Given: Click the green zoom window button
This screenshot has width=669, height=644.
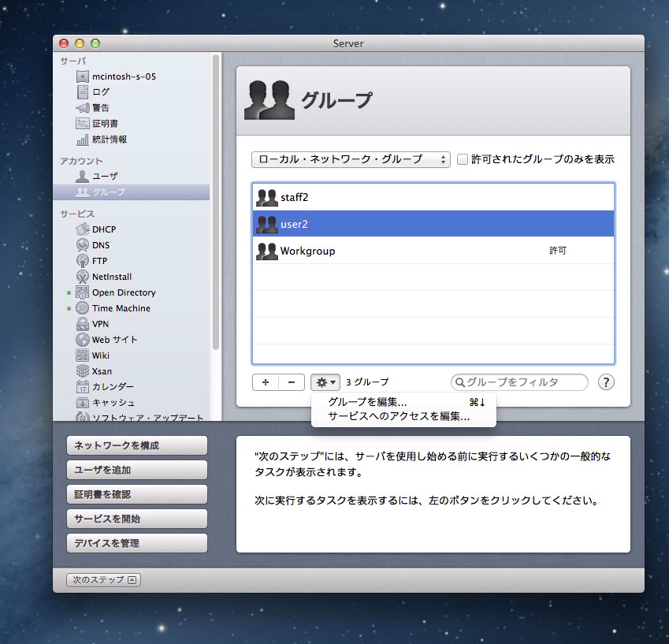Looking at the screenshot, I should tap(95, 43).
